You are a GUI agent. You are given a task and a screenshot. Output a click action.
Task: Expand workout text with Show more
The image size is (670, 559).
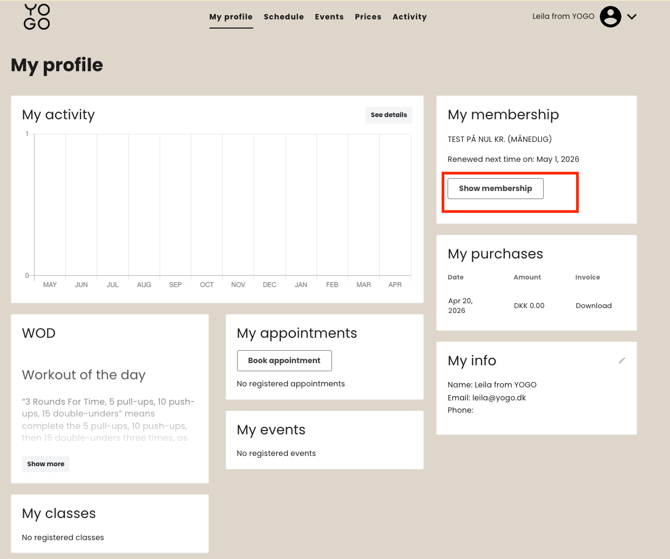tap(46, 464)
